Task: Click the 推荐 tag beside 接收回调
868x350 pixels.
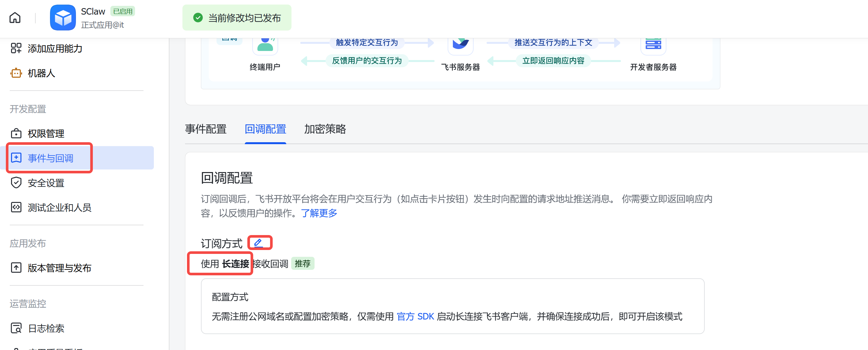Action: click(x=302, y=264)
